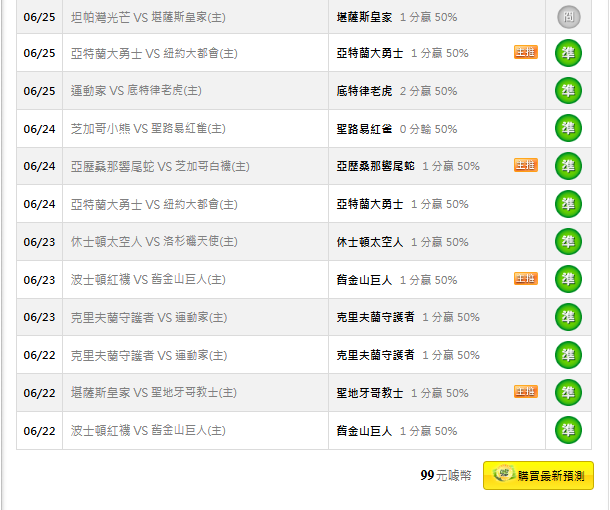
Task: Select match 亞歷桑那響尾蛇 VS 芝加哥白襪(主)
Action: 160,166
